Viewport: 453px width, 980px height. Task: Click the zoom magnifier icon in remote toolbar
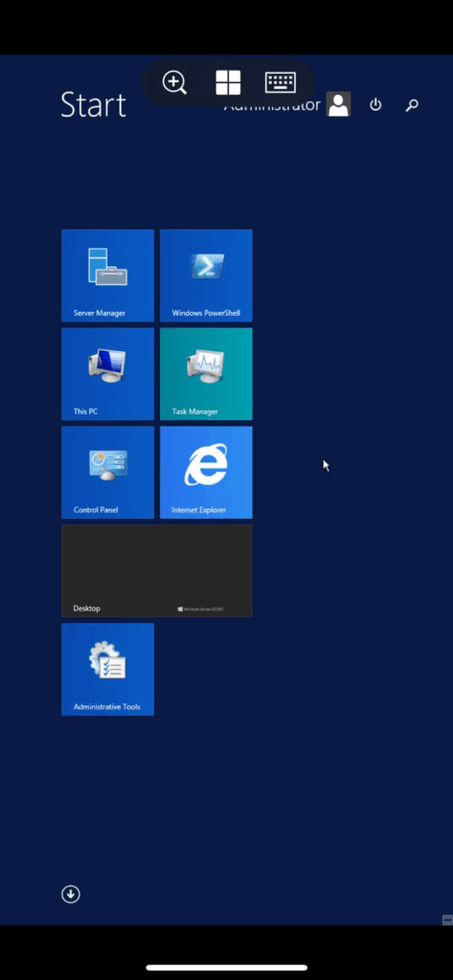coord(174,82)
